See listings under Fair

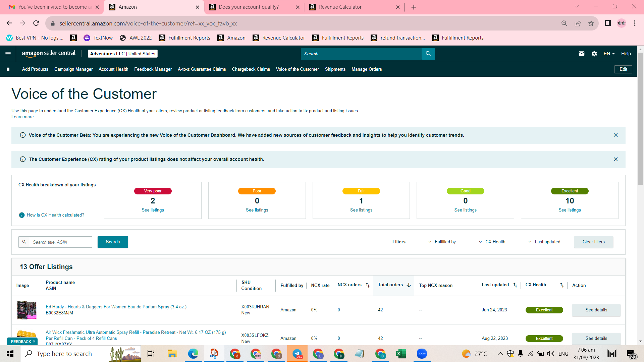[361, 210]
